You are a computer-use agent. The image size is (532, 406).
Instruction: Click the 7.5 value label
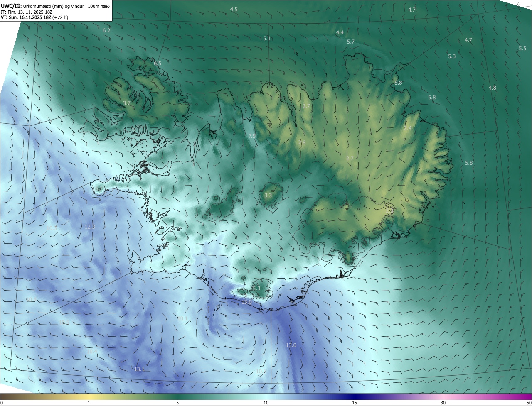click(x=252, y=136)
